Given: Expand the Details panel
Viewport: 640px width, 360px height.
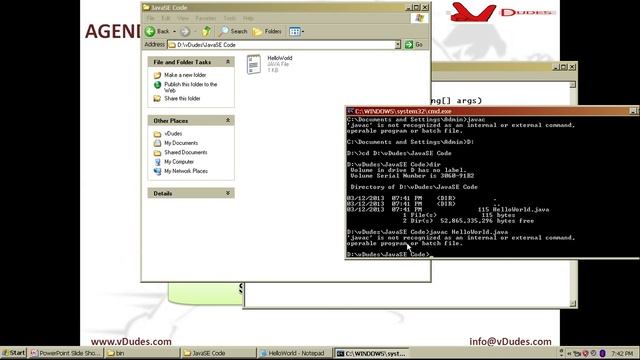Looking at the screenshot, I should click(x=228, y=193).
